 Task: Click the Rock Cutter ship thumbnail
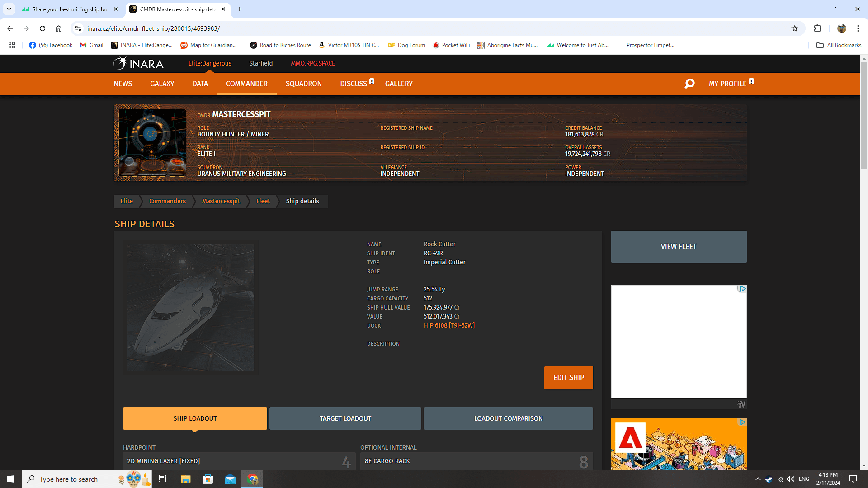click(x=190, y=307)
